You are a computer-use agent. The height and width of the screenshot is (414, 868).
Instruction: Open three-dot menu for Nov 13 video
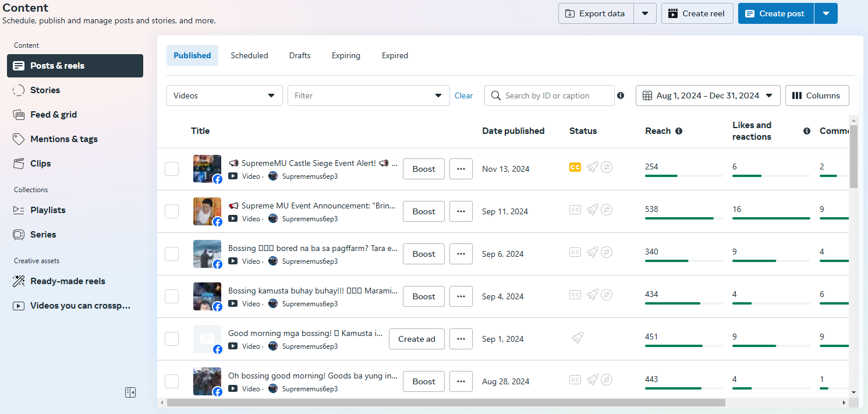click(x=461, y=169)
